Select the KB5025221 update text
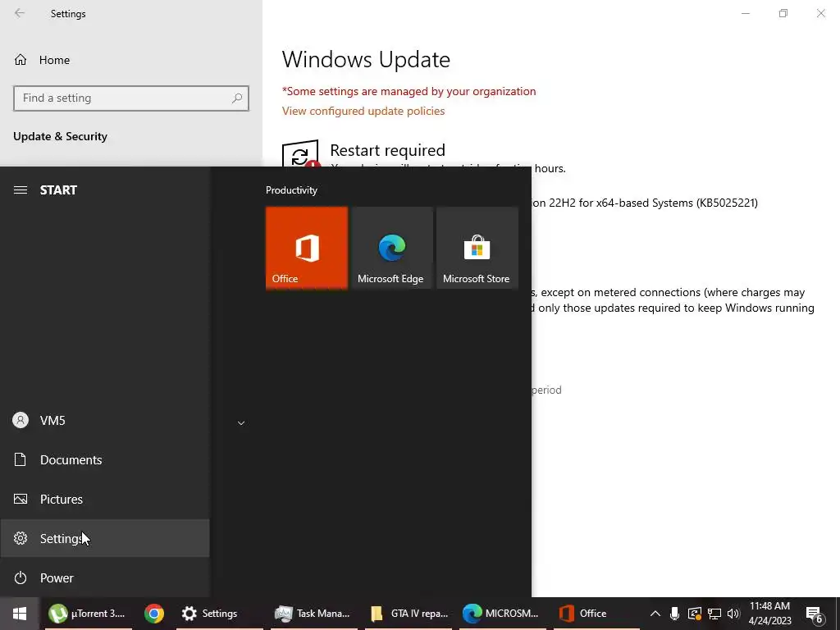Viewport: 840px width, 630px height. pyautogui.click(x=644, y=203)
